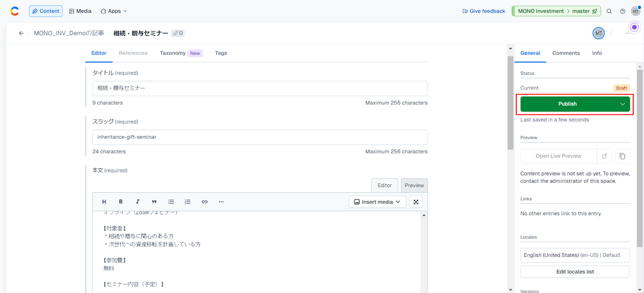
Task: Toggle italic formatting
Action: (138, 202)
